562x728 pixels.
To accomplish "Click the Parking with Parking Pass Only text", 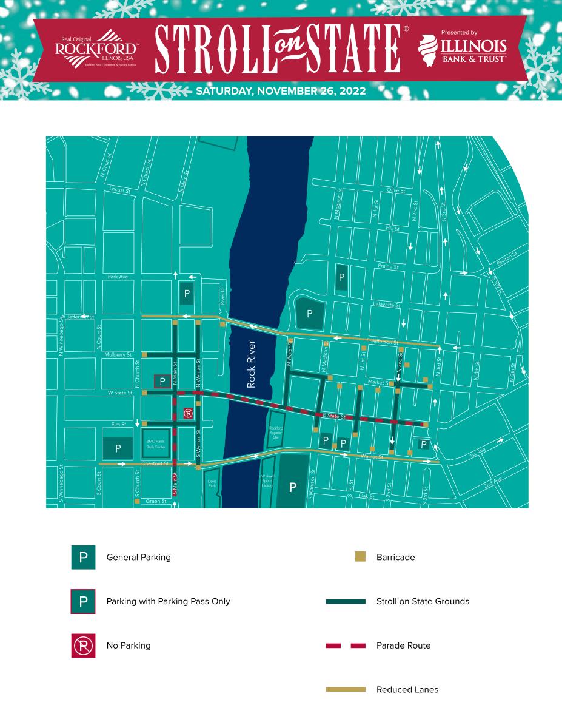I will click(x=168, y=601).
